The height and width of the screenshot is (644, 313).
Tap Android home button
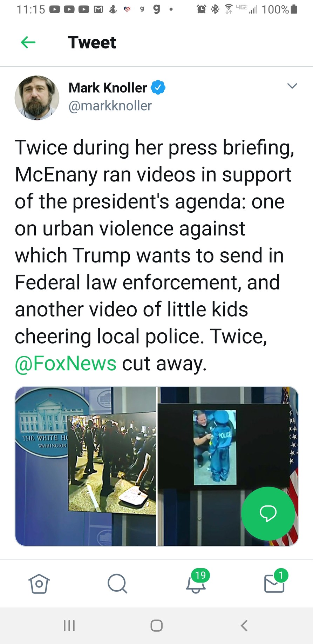tap(156, 625)
